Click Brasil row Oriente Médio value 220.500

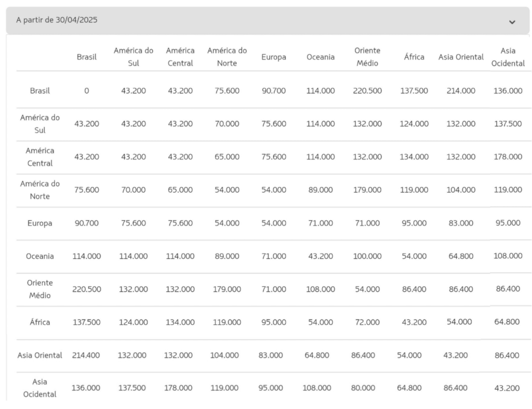(367, 90)
